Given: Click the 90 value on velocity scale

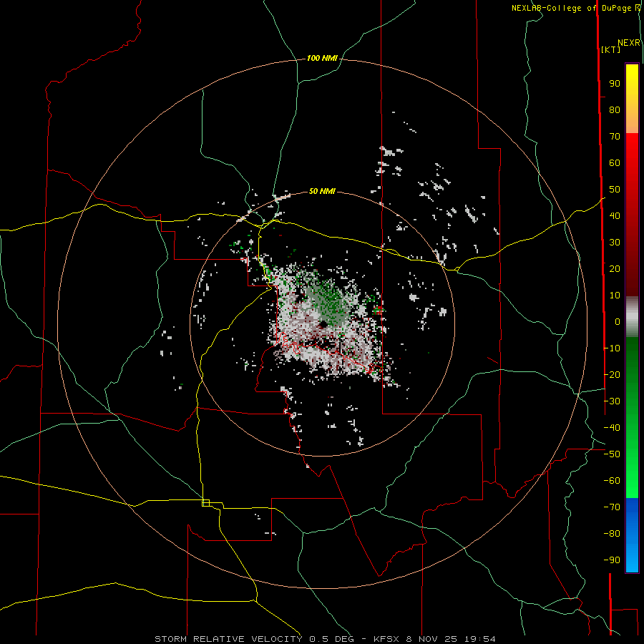Looking at the screenshot, I should [615, 84].
